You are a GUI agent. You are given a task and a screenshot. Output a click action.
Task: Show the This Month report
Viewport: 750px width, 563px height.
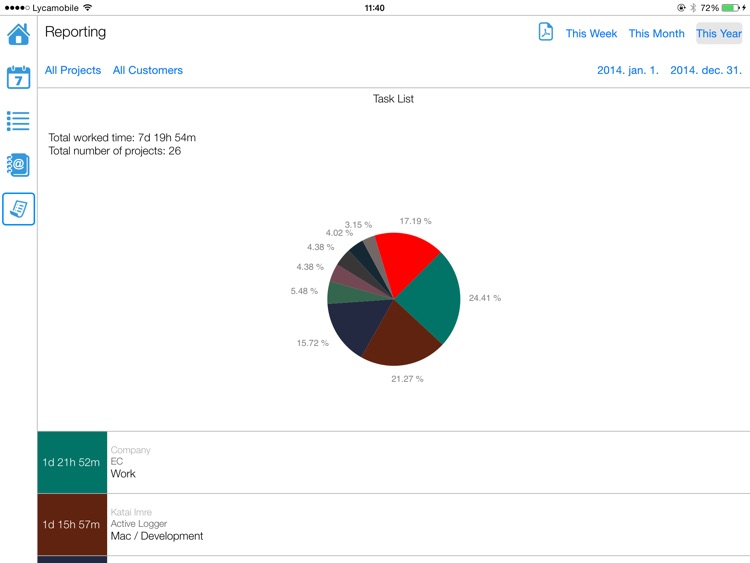click(656, 33)
